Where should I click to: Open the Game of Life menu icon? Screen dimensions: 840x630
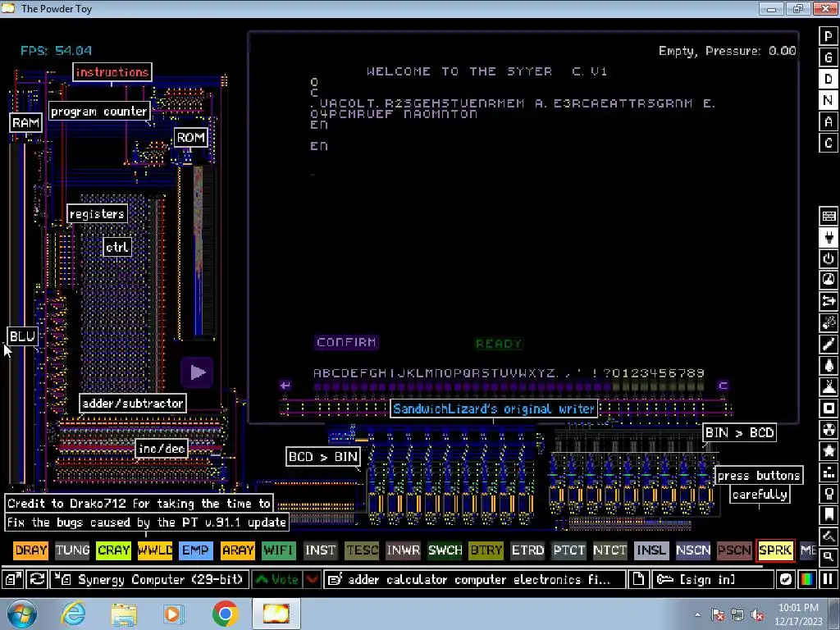[x=829, y=473]
